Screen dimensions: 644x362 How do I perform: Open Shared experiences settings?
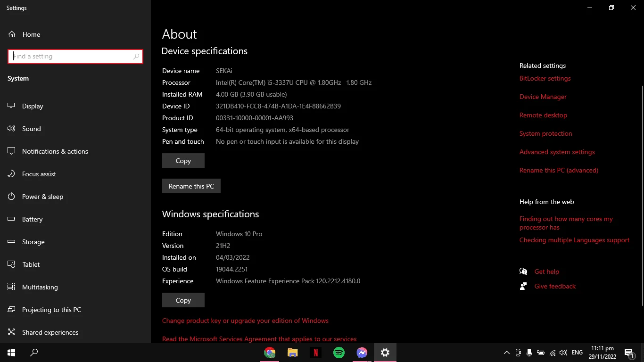(x=75, y=332)
